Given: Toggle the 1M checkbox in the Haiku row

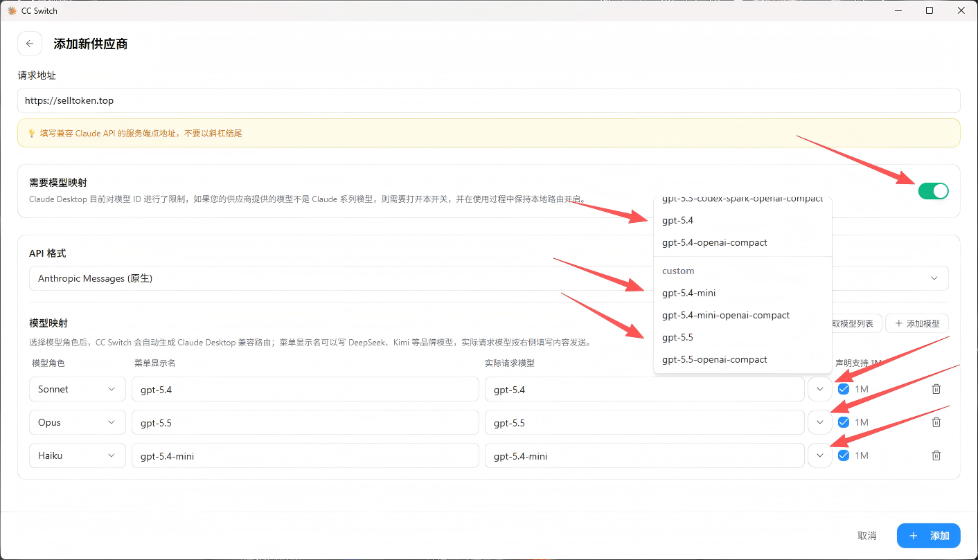Looking at the screenshot, I should click(x=844, y=455).
